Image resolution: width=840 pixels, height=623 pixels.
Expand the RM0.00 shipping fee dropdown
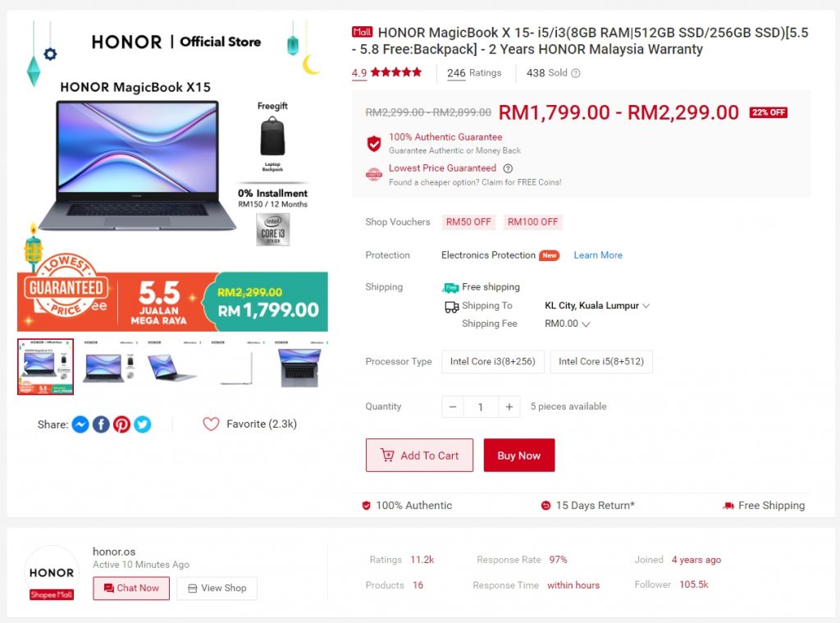[x=567, y=324]
